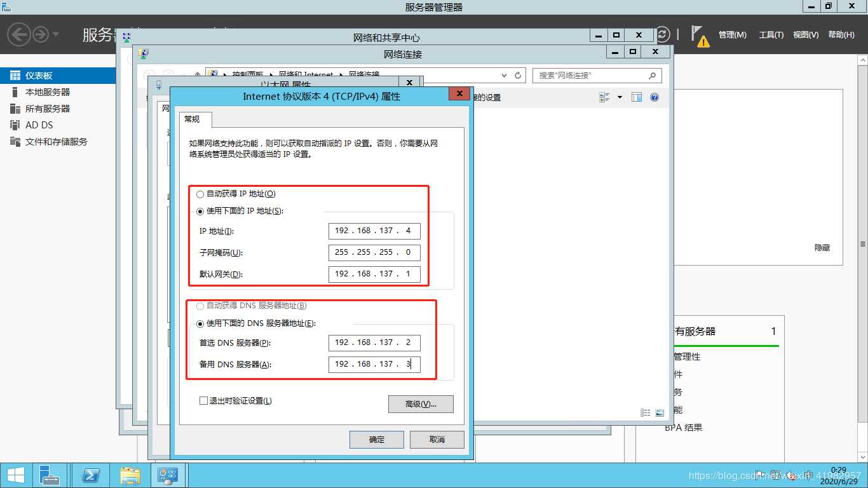
Task: Open 帮助(H) menu in Server Manager
Action: 841,35
